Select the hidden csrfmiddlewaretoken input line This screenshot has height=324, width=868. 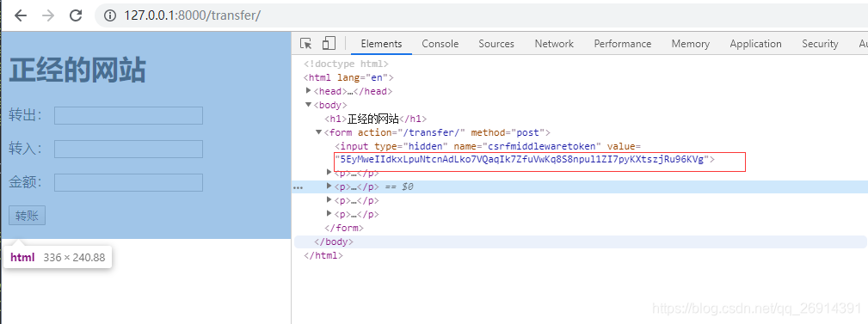[x=488, y=146]
